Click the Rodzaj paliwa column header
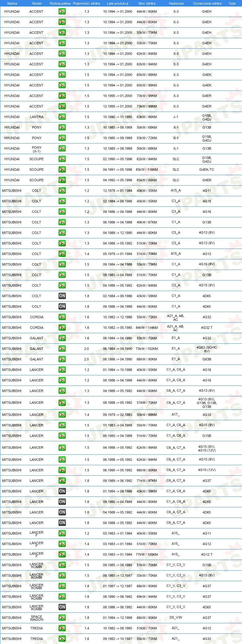Image resolution: width=242 pixels, height=644 pixels. 60,3
